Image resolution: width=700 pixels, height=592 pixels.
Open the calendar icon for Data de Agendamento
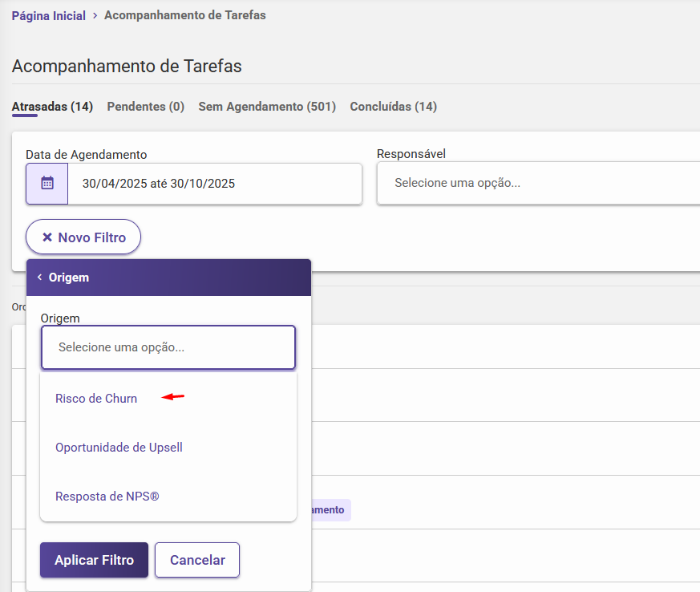point(47,184)
